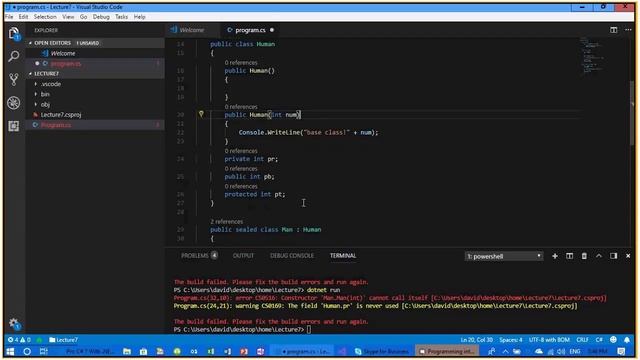
Task: Open the Source Control view
Action: click(14, 79)
